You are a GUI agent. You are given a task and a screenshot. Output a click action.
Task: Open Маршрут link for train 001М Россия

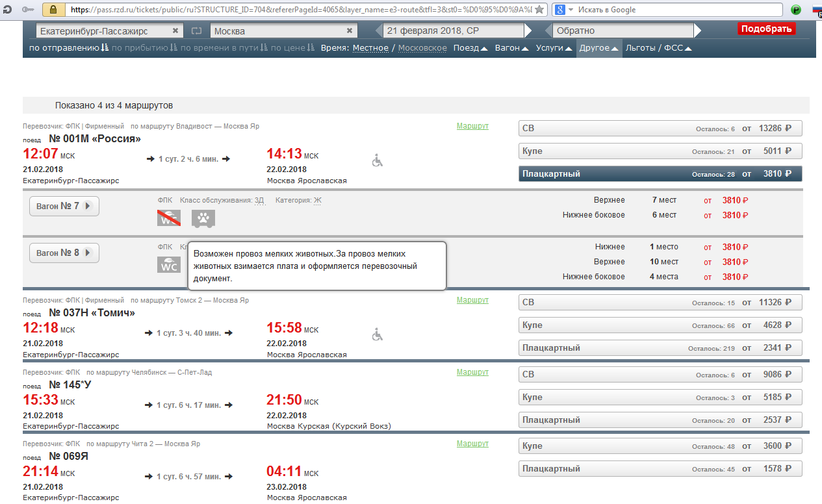(472, 126)
